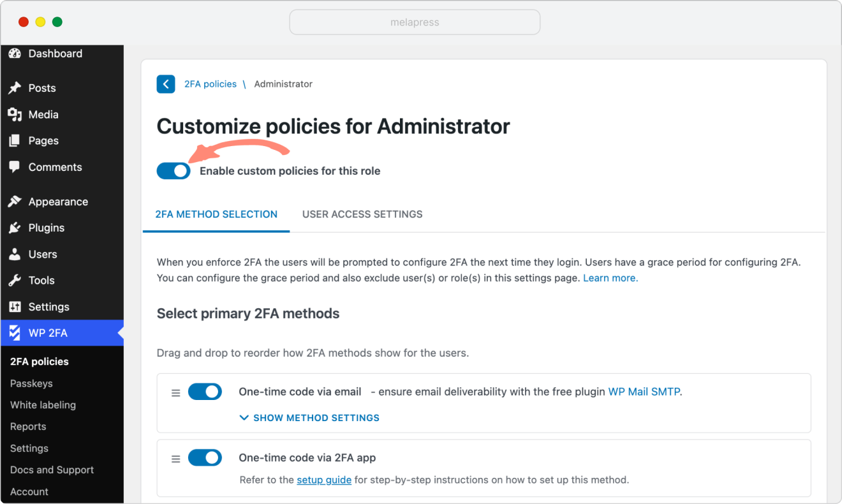The width and height of the screenshot is (842, 504).
Task: Go to Media menu label
Action: pos(43,114)
